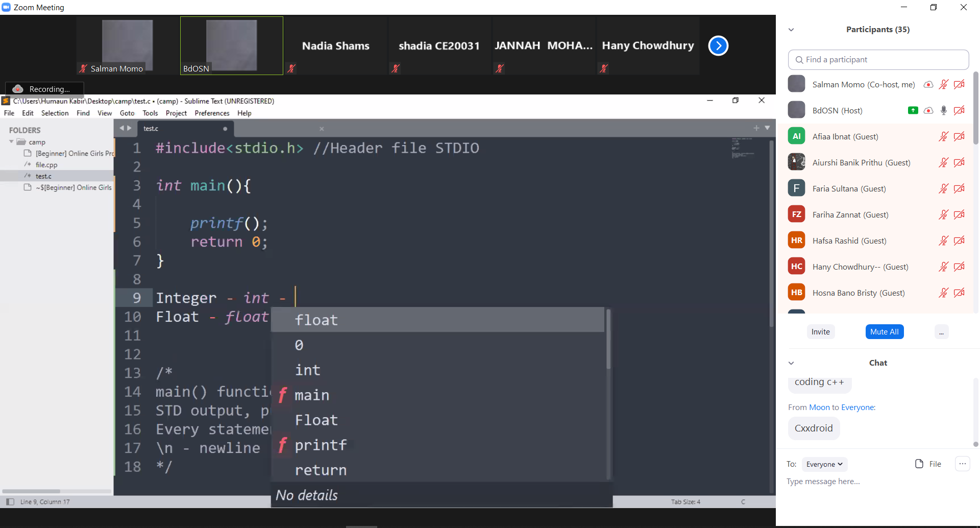Image resolution: width=980 pixels, height=528 pixels.
Task: Click BdOSN host's green screen share icon
Action: coord(913,110)
